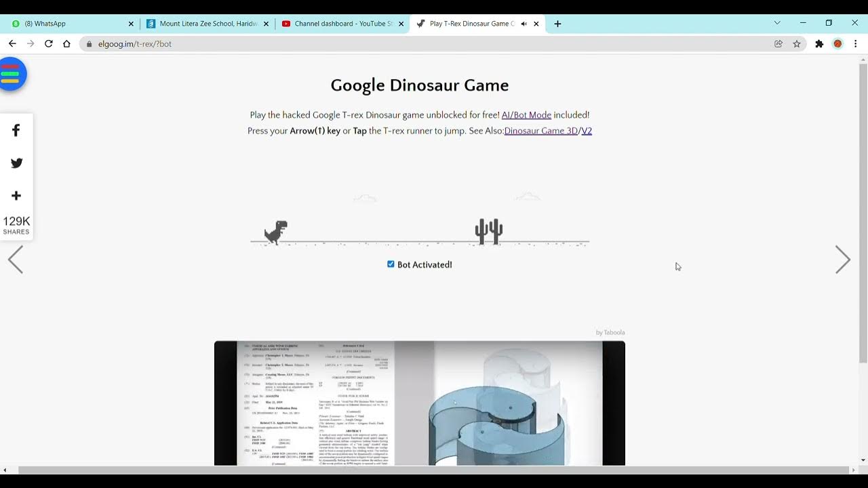Mute the T-Rex tab audio icon

[x=524, y=24]
